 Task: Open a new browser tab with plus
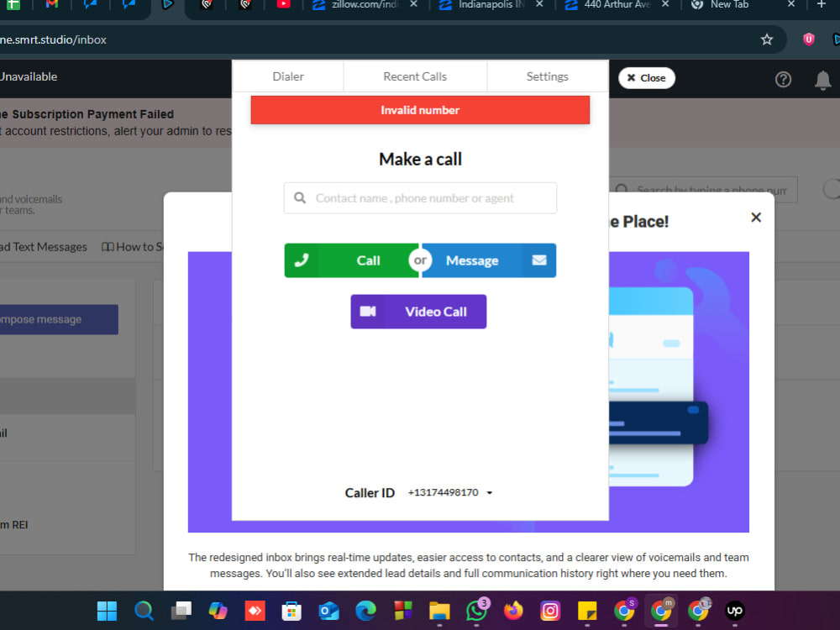click(821, 4)
